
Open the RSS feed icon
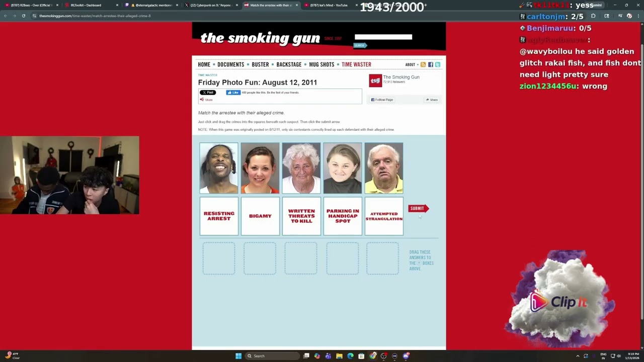pos(423,64)
